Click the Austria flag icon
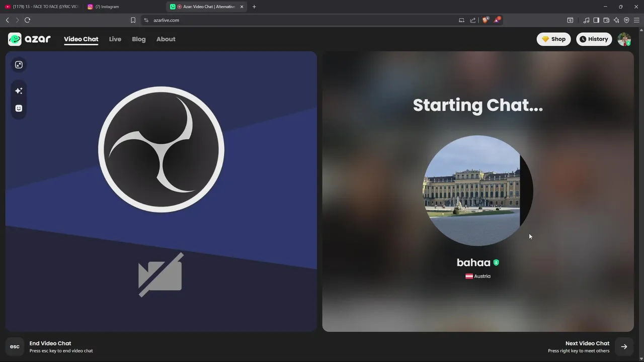 point(469,276)
